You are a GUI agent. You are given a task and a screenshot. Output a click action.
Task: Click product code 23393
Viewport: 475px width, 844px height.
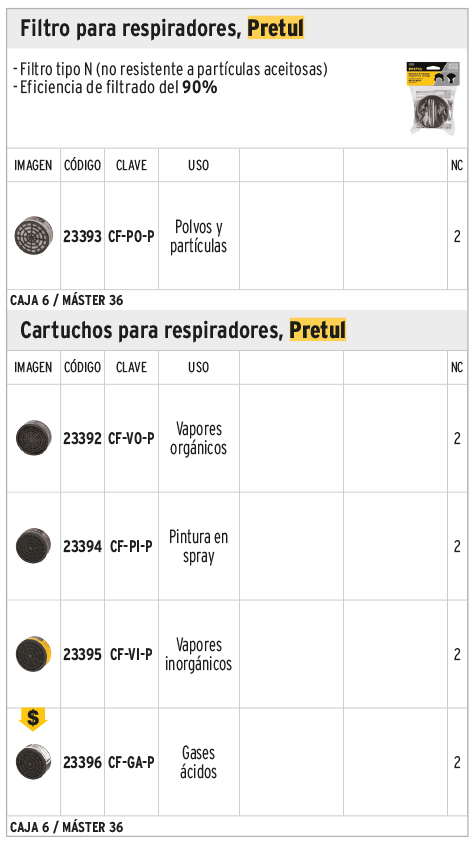tap(82, 236)
